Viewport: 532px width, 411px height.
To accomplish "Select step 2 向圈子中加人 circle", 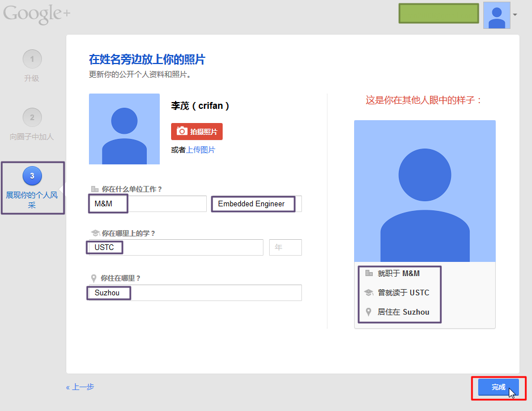I will pyautogui.click(x=32, y=117).
